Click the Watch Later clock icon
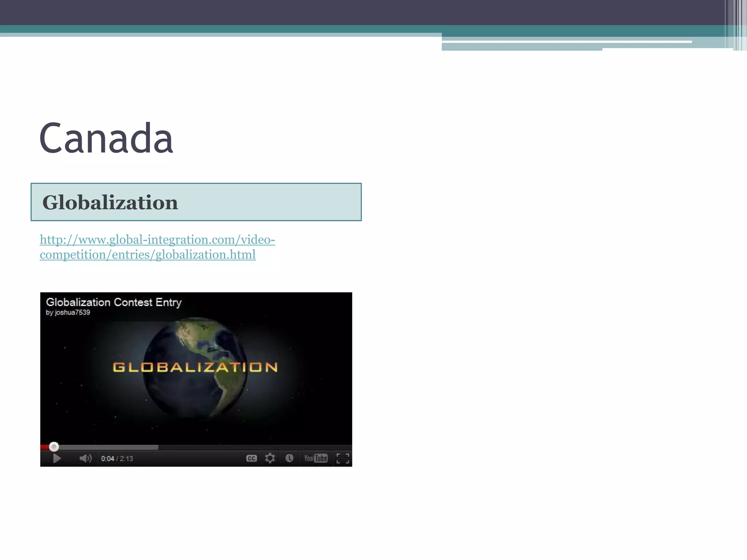 point(289,458)
